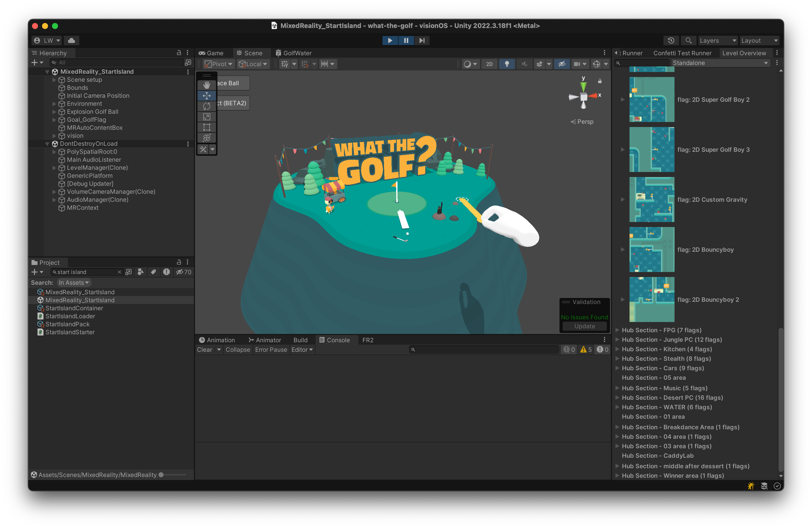Toggle hidden packages count 70

[184, 272]
